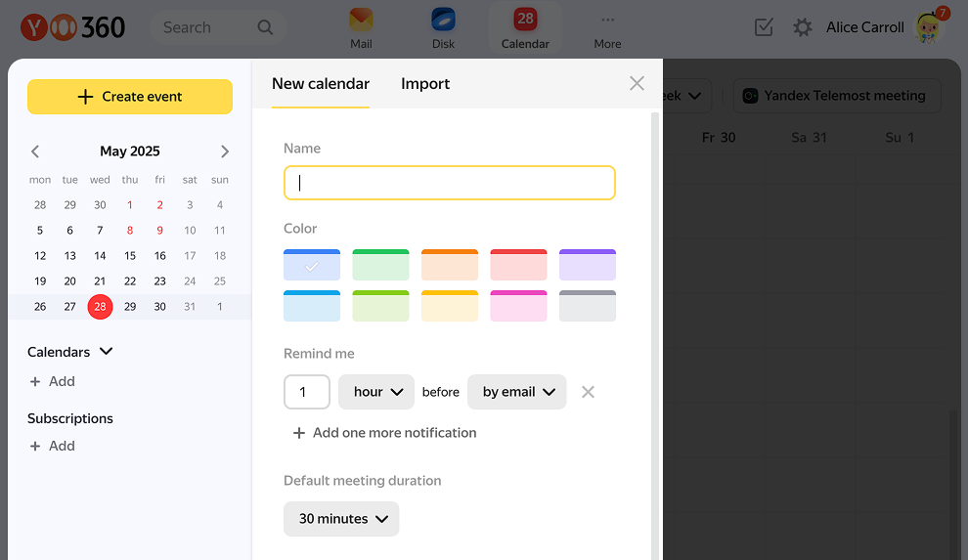Click the calendar Name input field
Screen dimensions: 968x560
450,183
